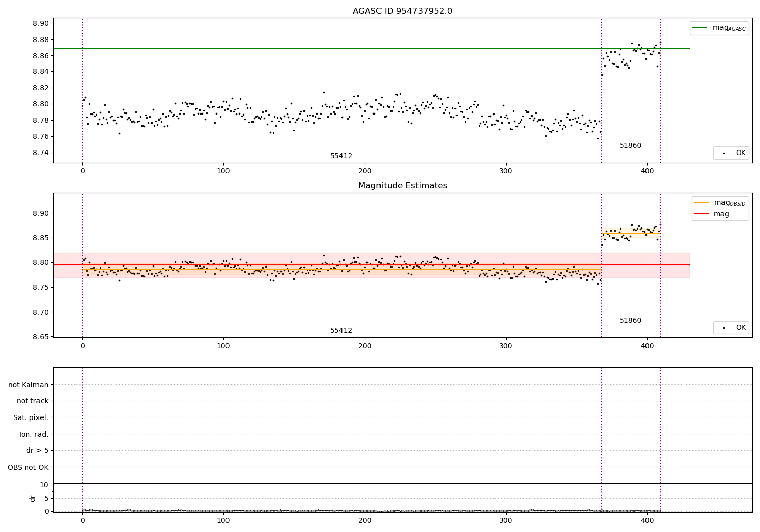Viewport: 760px width, 532px height.
Task: Click the x-axis 300 tick of Magnitude Estimates plot
Action: click(506, 346)
